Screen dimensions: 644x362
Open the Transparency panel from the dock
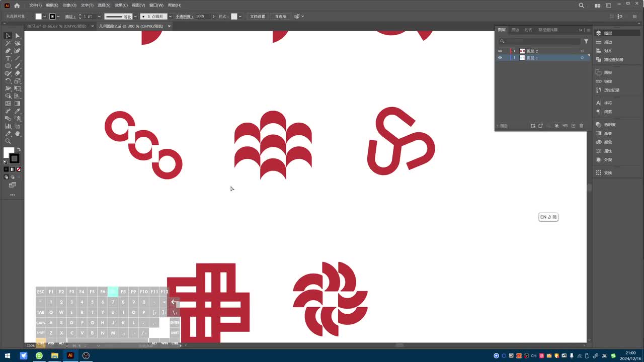point(605,125)
